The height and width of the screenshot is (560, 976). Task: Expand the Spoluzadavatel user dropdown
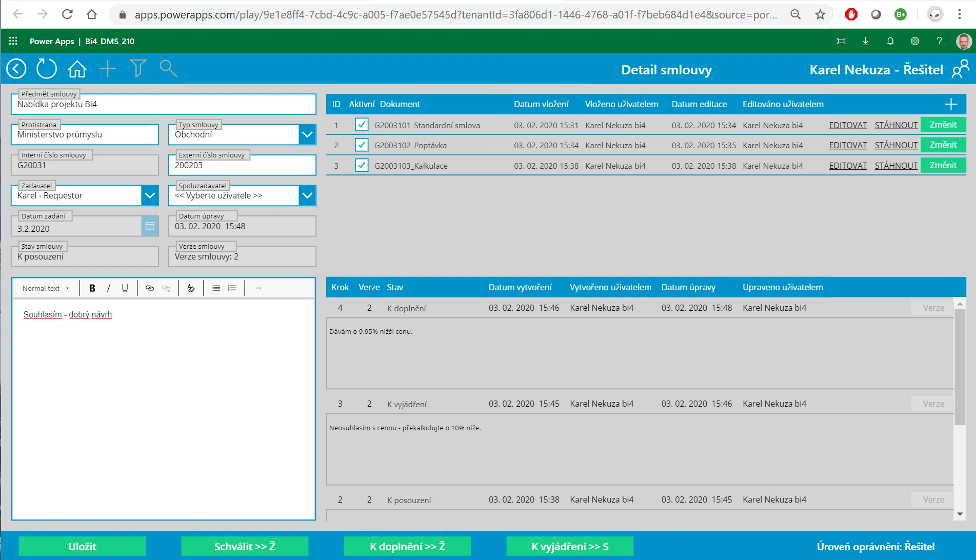coord(307,195)
